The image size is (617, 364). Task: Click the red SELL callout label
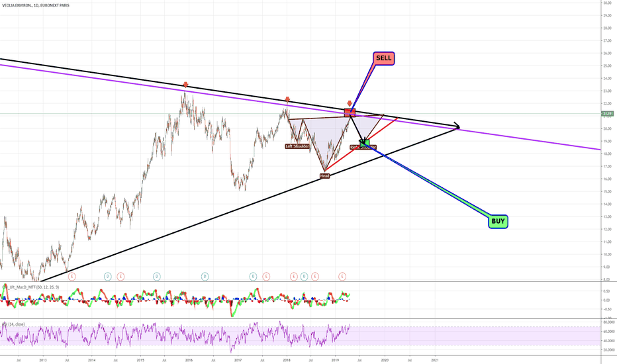pos(384,58)
